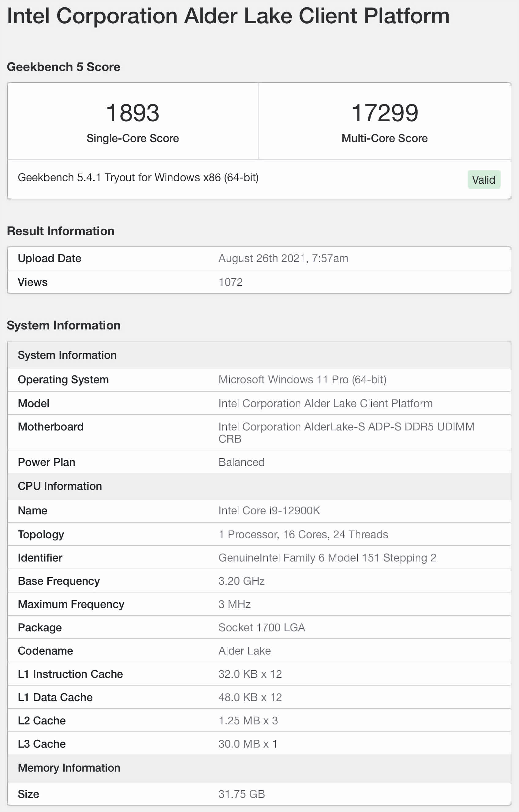
Task: Click the Geekbench 5 Score heading
Action: click(64, 67)
